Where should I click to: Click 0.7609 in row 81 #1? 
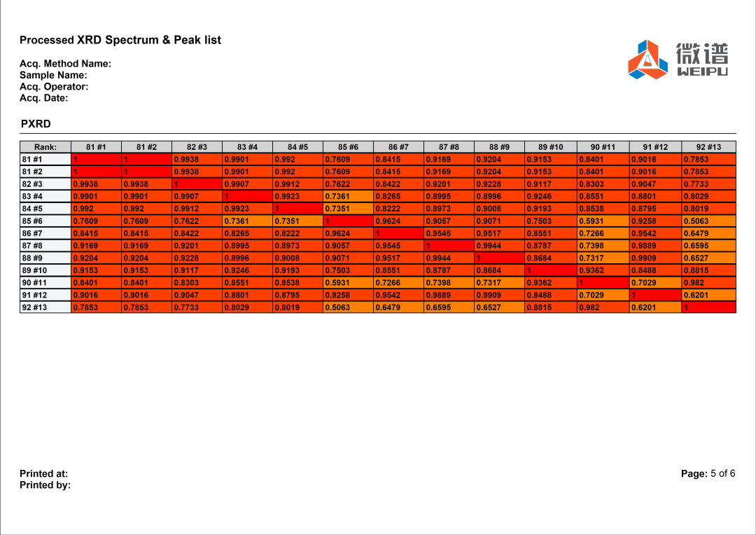pyautogui.click(x=348, y=159)
